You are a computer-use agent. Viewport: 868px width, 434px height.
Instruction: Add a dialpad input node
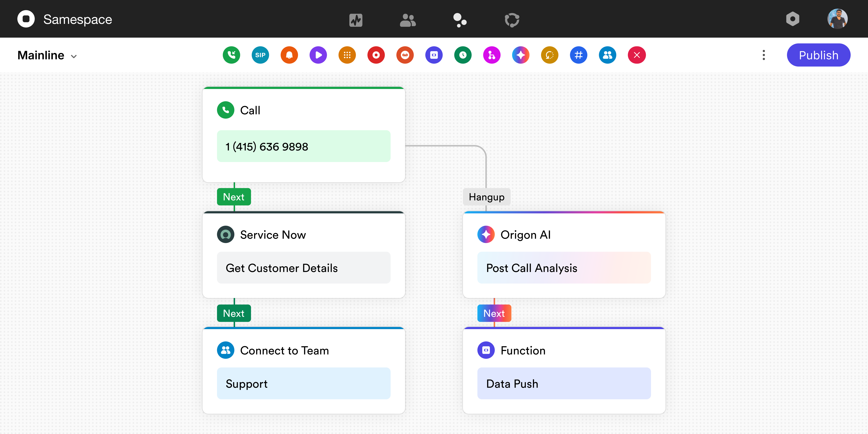(347, 55)
